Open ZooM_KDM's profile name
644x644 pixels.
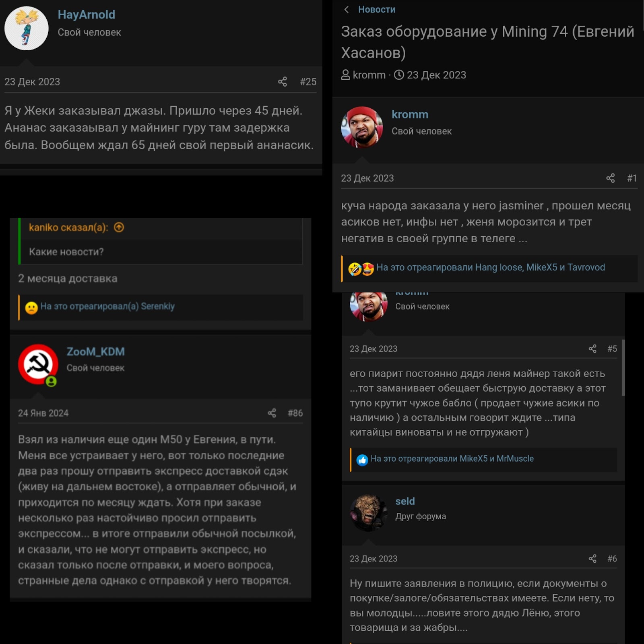pyautogui.click(x=95, y=351)
